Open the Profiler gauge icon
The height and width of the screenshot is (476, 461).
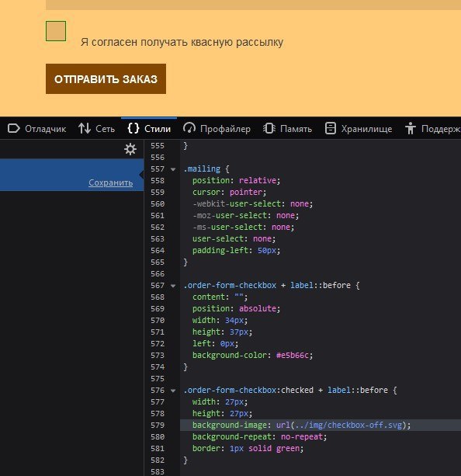tap(189, 129)
